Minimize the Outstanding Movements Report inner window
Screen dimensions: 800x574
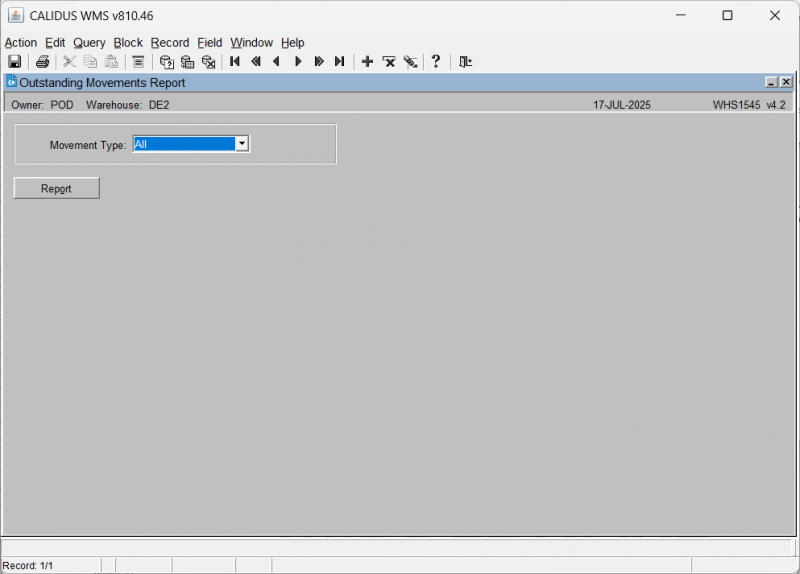pos(771,82)
